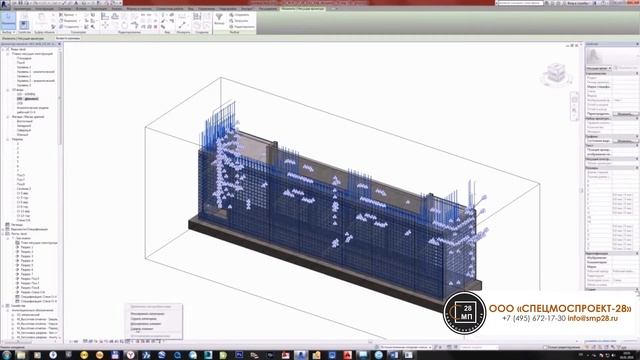Click the ViewCube in the 3D view
Image resolution: width=640 pixels, height=360 pixels.
[556, 74]
